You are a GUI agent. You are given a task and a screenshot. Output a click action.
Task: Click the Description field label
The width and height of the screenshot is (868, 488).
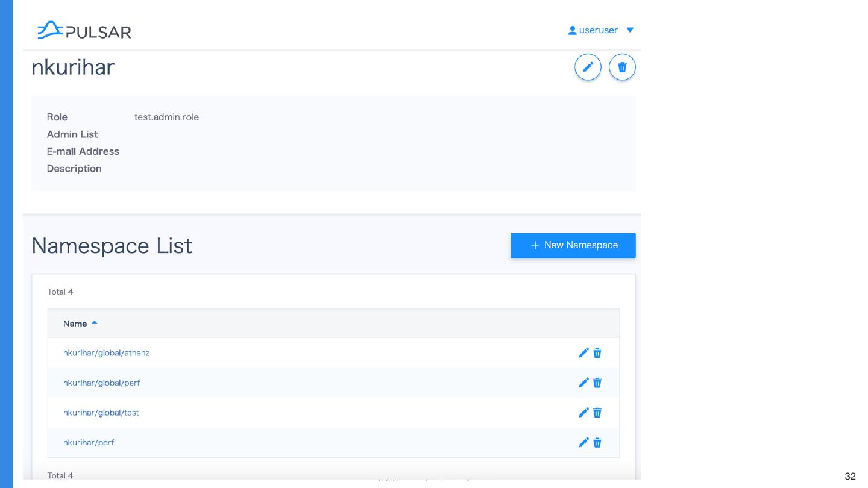pos(74,169)
